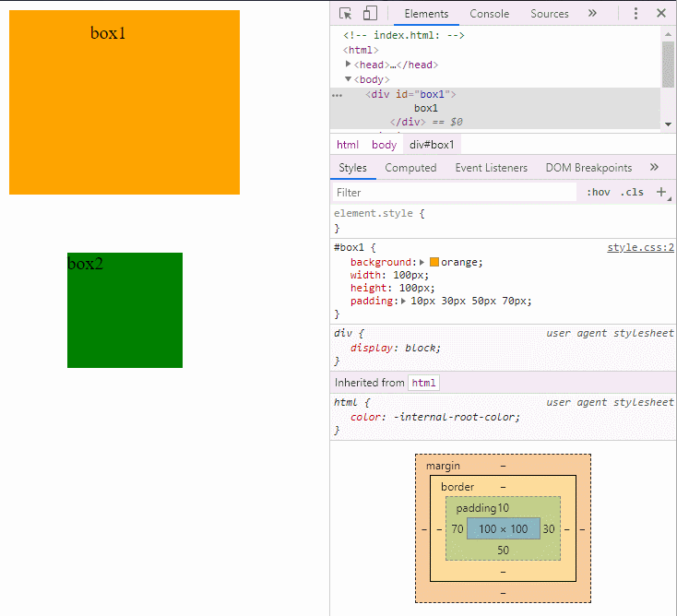Viewport: 677px width, 616px height.
Task: Select body in the breadcrumb trail
Action: (384, 145)
